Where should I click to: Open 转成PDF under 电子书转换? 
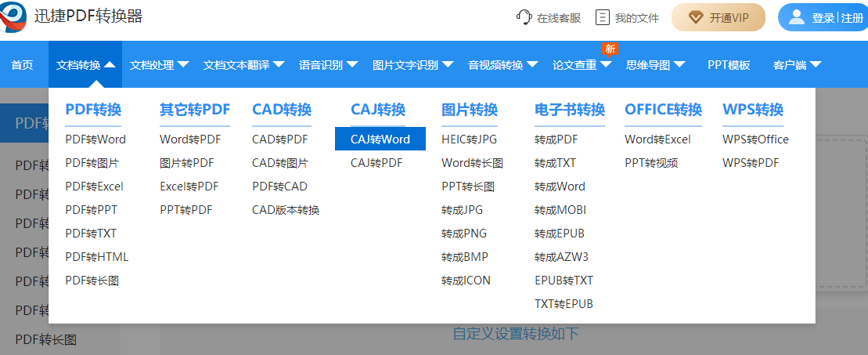(556, 139)
